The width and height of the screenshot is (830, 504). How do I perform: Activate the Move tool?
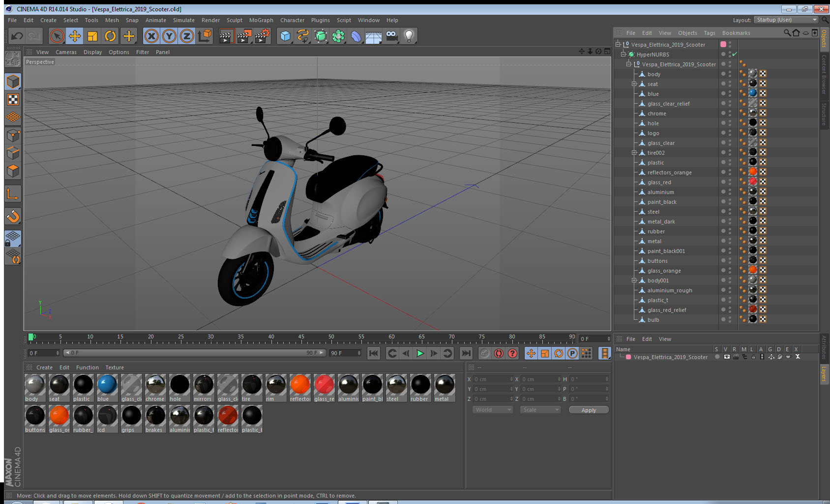(x=75, y=36)
